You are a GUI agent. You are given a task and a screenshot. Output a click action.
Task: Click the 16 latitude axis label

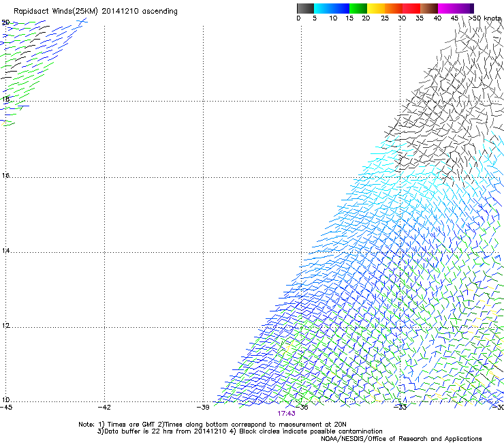[x=5, y=176]
